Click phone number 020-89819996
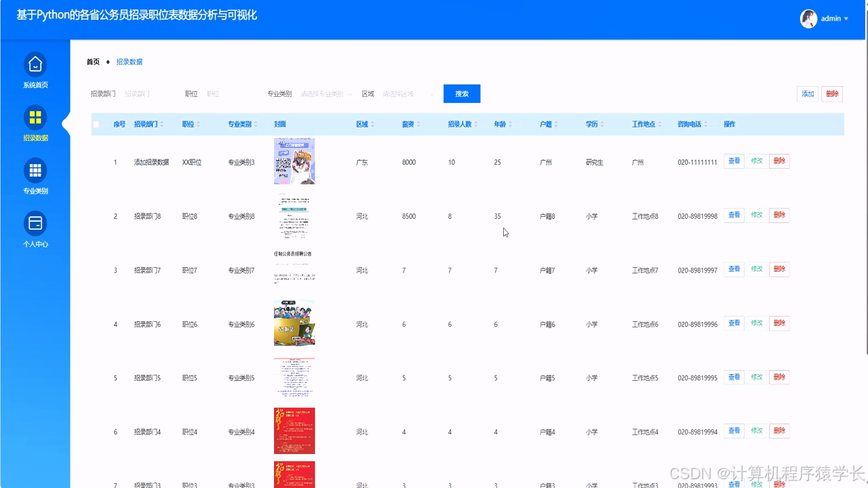 (697, 325)
